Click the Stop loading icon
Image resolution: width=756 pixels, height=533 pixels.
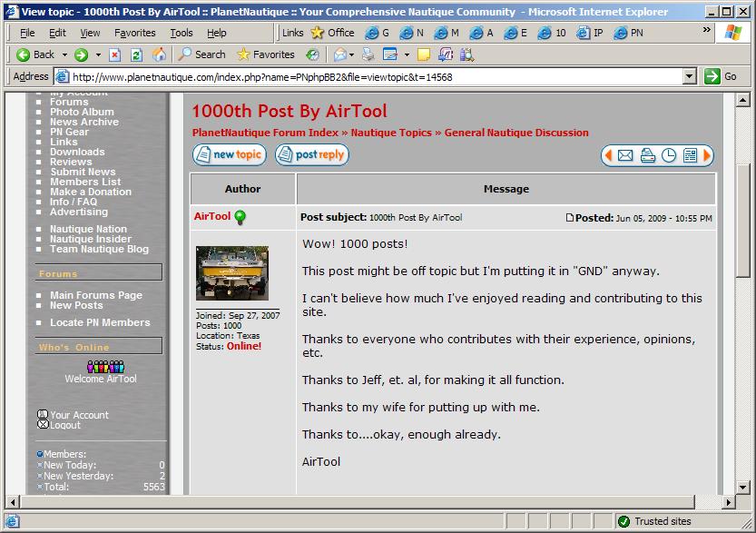[115, 54]
